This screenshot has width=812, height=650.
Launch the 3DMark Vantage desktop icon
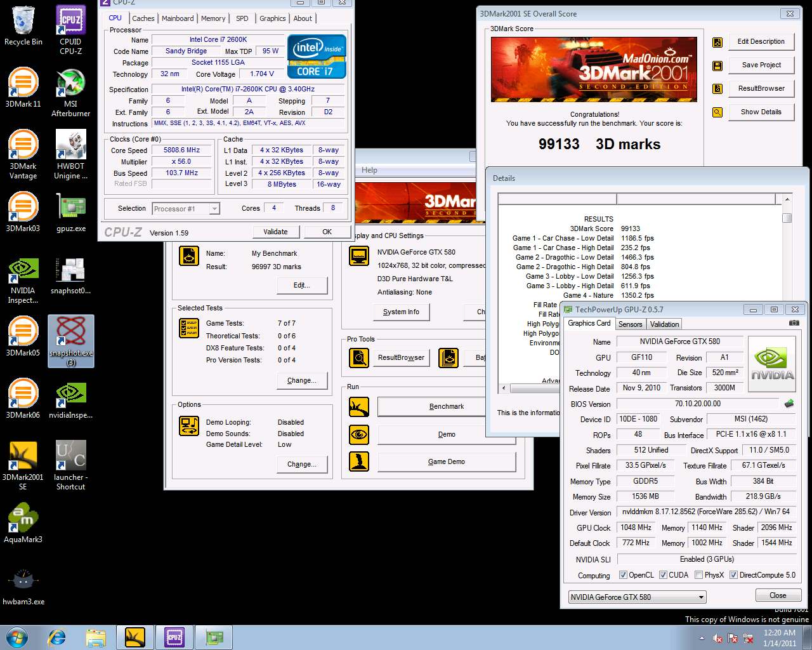(x=23, y=155)
